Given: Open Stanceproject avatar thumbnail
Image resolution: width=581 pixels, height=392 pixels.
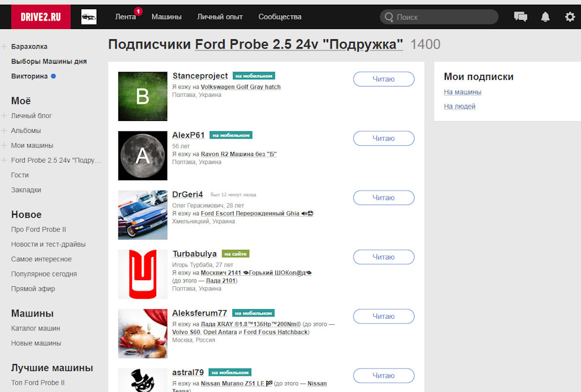Looking at the screenshot, I should 143,96.
